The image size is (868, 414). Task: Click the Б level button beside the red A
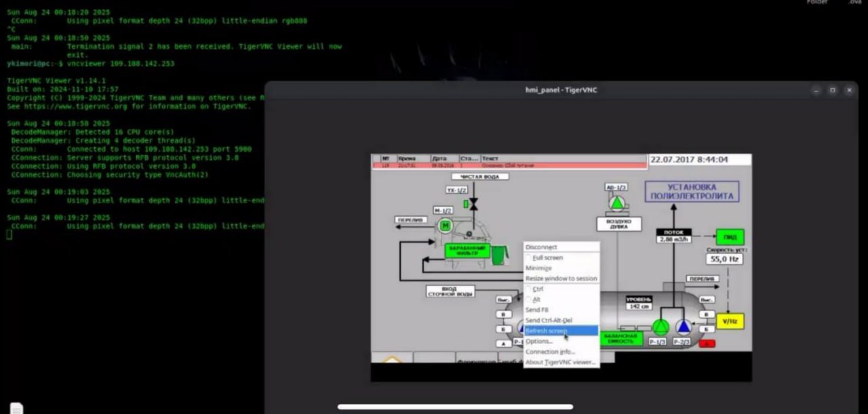(x=707, y=329)
